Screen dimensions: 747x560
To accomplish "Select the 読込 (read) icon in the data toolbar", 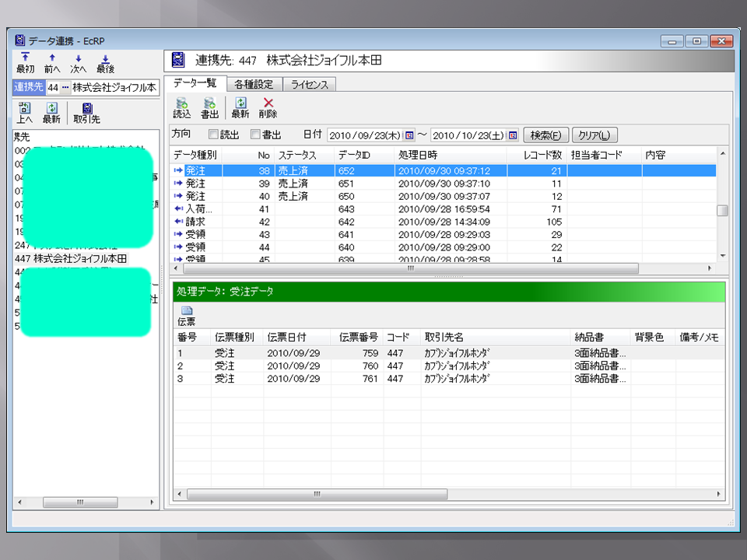I will coord(181,107).
